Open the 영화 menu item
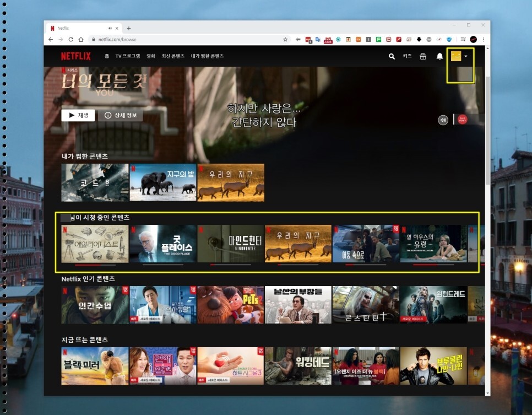Screen dimensions: 532x415 (151, 56)
